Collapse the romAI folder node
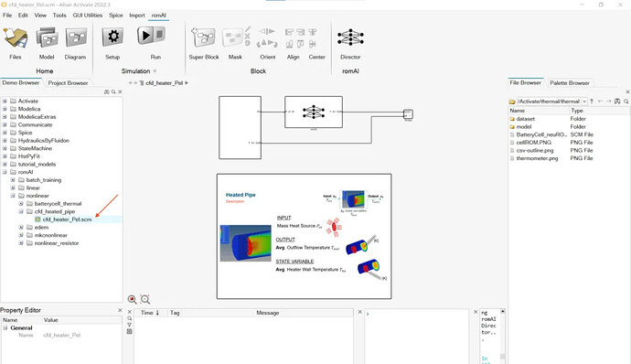Screen dimensions: 631x364 (x=5, y=172)
